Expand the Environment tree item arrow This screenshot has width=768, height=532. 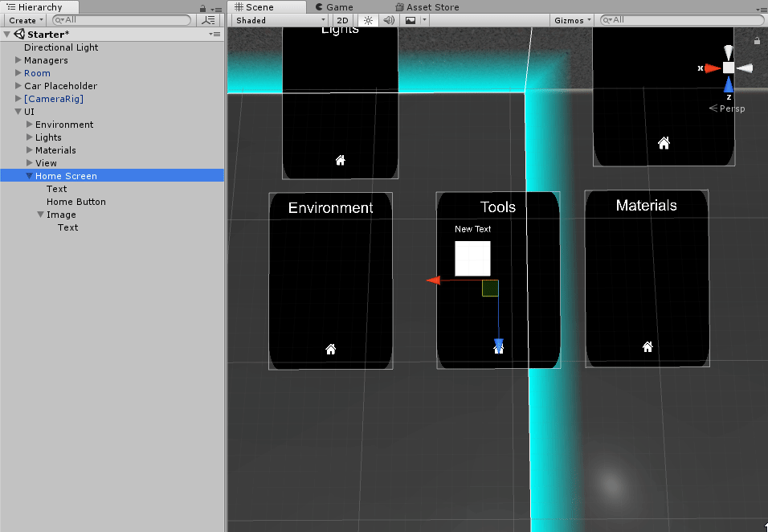point(30,125)
